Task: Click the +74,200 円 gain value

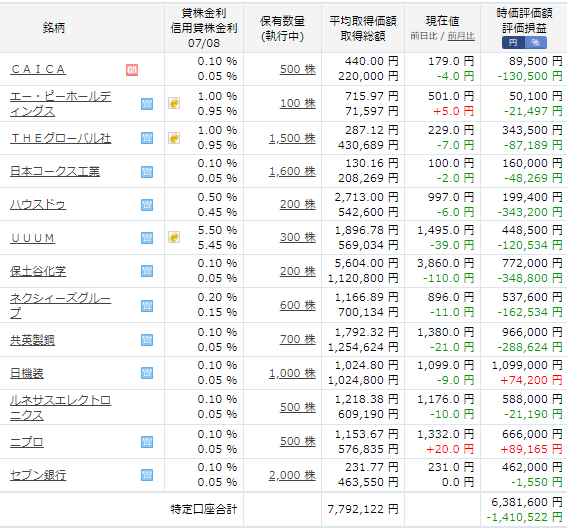Action: [x=531, y=380]
